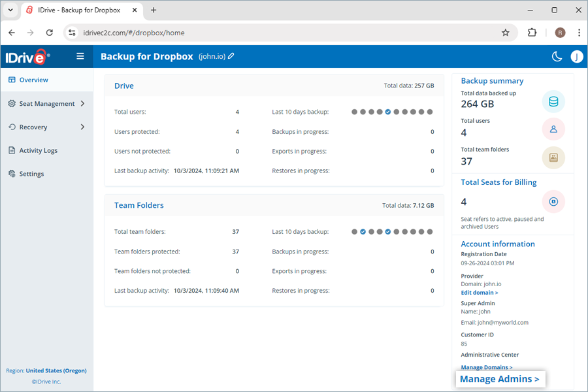
Task: Click the Total Seats for Billing icon
Action: (x=553, y=201)
